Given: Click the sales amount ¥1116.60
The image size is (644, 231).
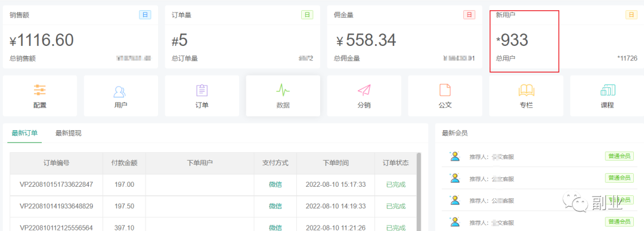Looking at the screenshot, I should [42, 40].
